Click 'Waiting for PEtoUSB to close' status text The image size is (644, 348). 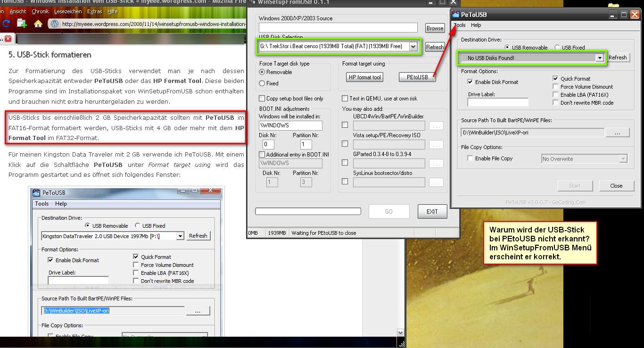324,233
